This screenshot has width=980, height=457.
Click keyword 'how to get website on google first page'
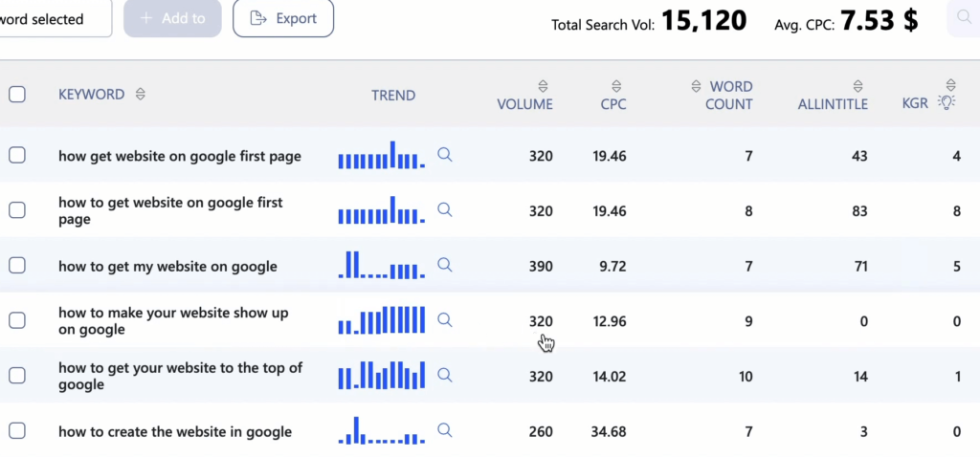click(x=170, y=210)
